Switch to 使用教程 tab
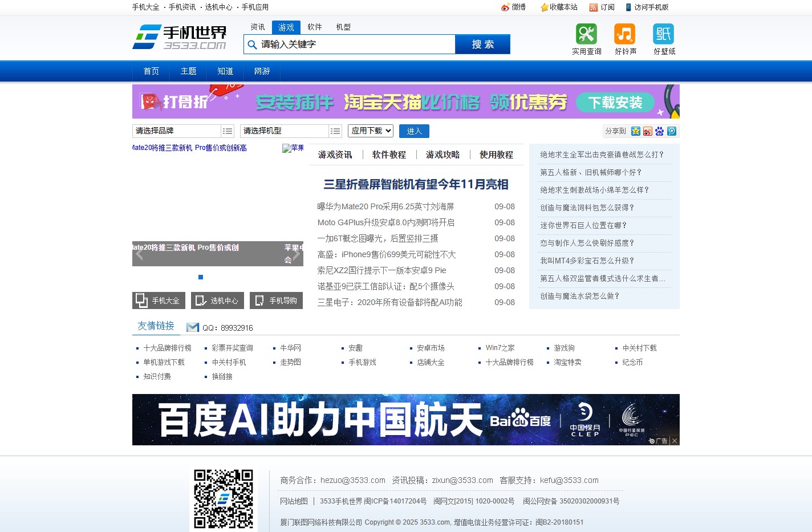The width and height of the screenshot is (812, 532). click(x=496, y=155)
